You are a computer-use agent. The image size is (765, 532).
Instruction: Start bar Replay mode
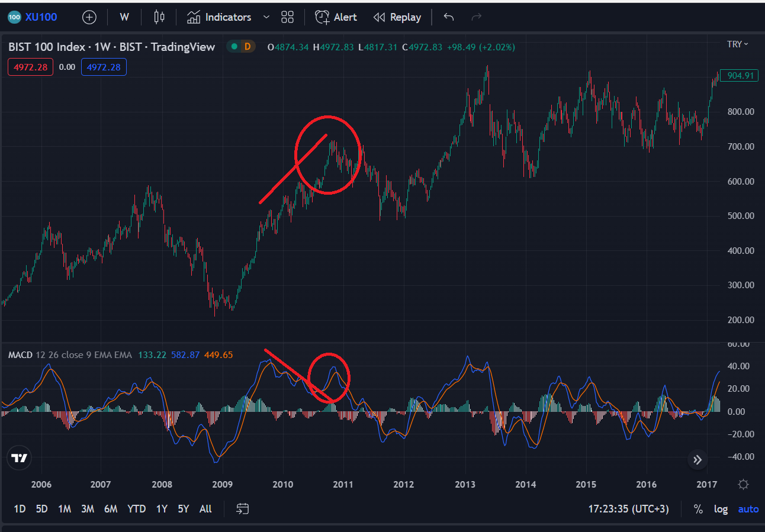click(x=397, y=17)
